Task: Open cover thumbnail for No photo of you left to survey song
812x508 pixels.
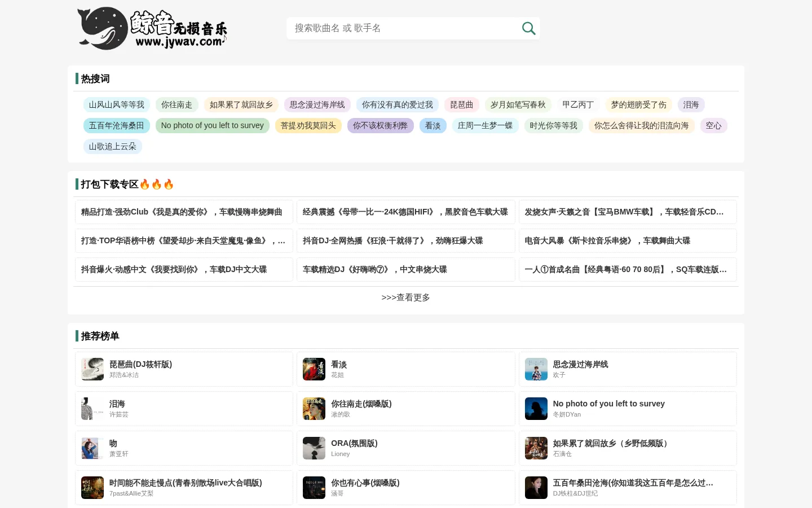Action: point(536,409)
